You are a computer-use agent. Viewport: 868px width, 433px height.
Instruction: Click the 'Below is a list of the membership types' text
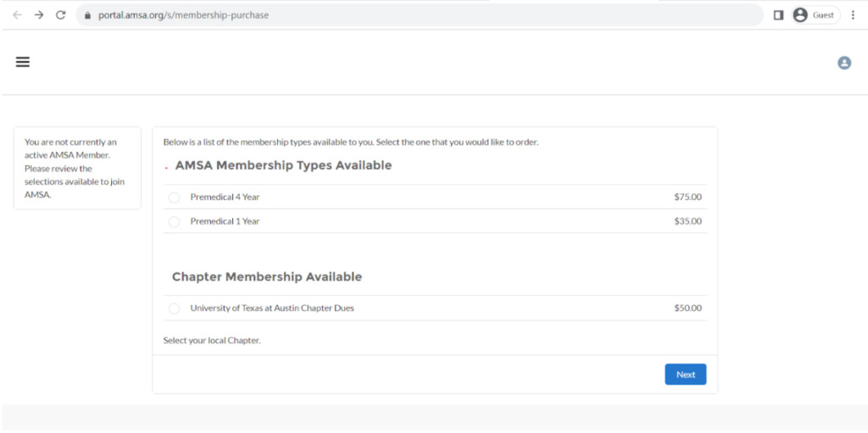click(350, 142)
